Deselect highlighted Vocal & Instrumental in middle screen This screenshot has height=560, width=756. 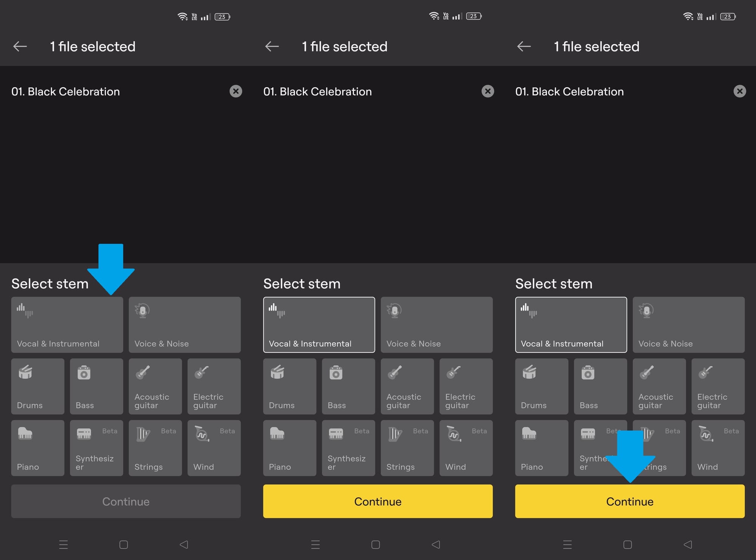click(319, 324)
